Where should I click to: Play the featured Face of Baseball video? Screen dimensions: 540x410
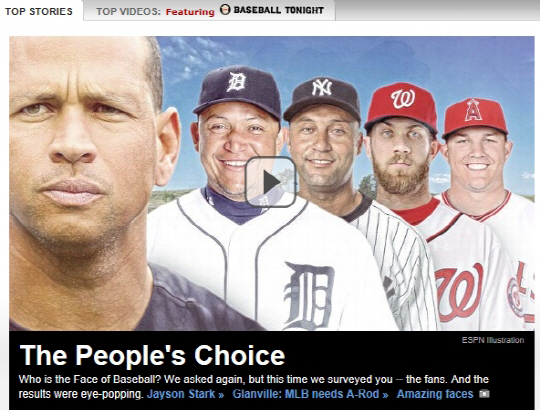click(271, 182)
